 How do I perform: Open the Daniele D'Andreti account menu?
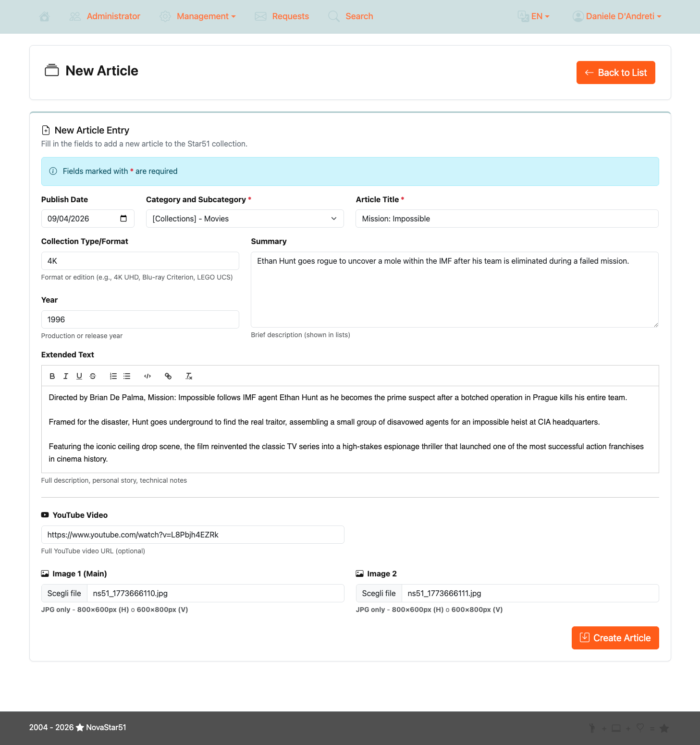click(620, 16)
